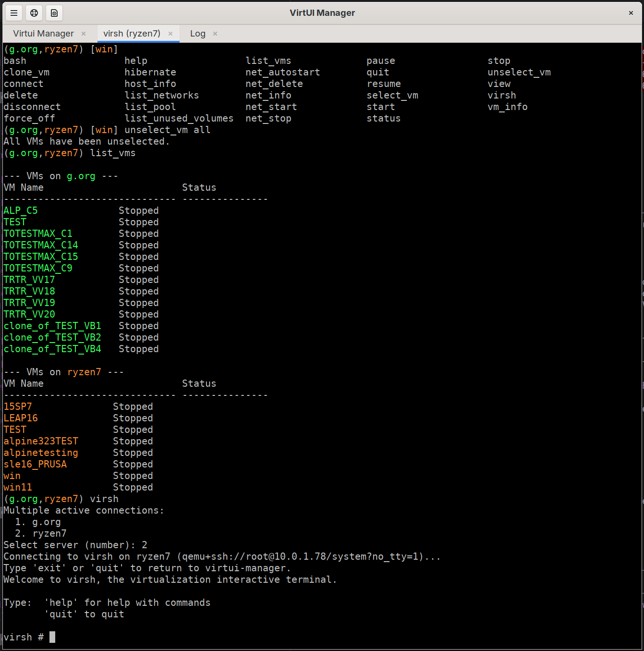Click the lifebuoy help icon

pos(34,13)
